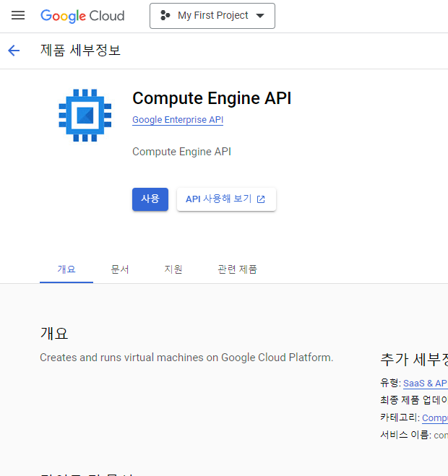
Task: Open the Compute category link
Action: [435, 417]
